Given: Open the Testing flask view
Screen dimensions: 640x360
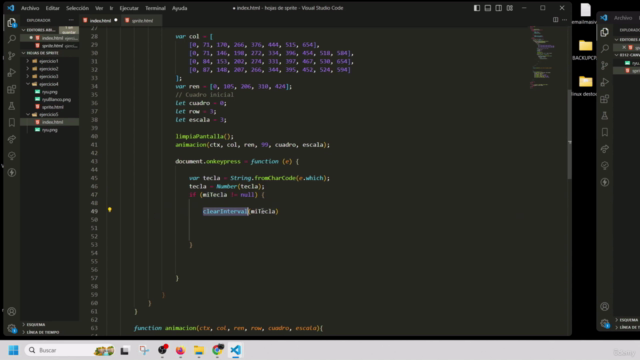Looking at the screenshot, I should coord(11,106).
